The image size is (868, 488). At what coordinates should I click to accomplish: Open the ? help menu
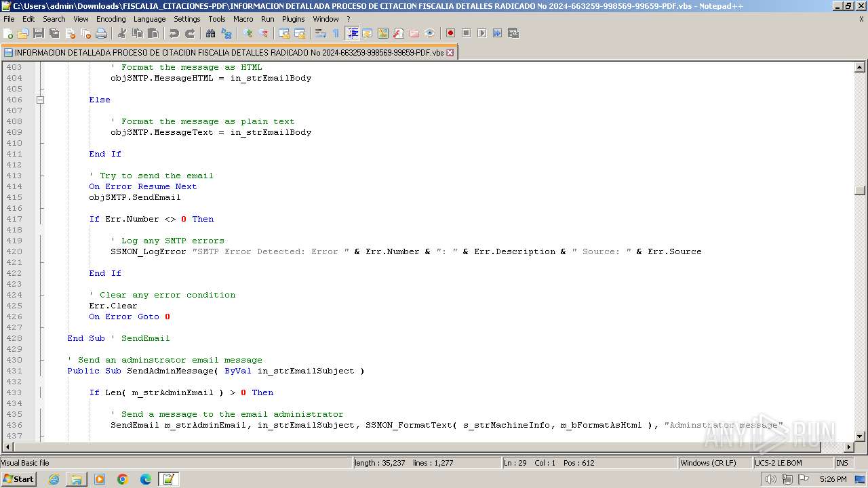[x=349, y=19]
